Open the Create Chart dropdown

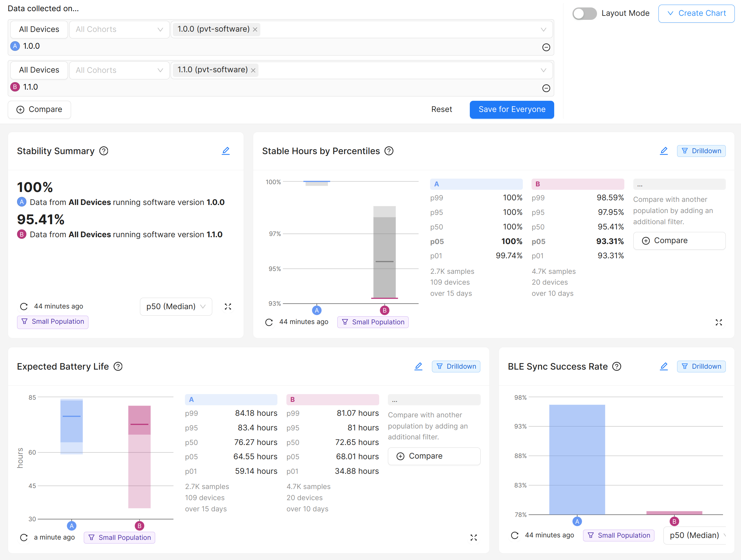(x=696, y=13)
